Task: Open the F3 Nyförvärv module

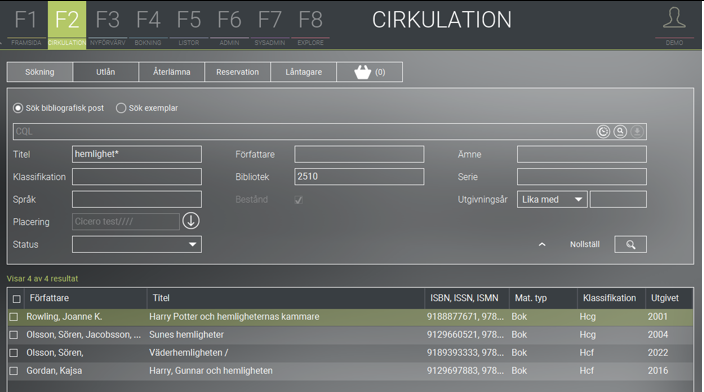Action: (x=108, y=26)
